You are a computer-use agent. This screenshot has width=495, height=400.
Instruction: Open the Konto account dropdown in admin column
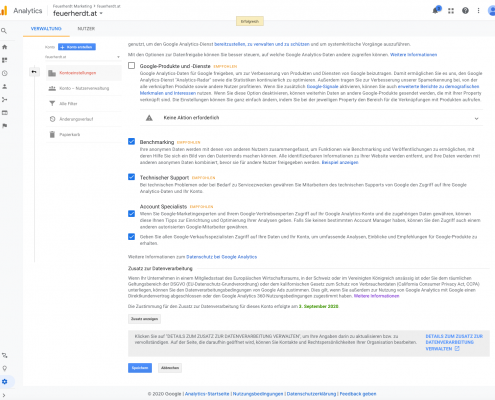[x=82, y=57]
